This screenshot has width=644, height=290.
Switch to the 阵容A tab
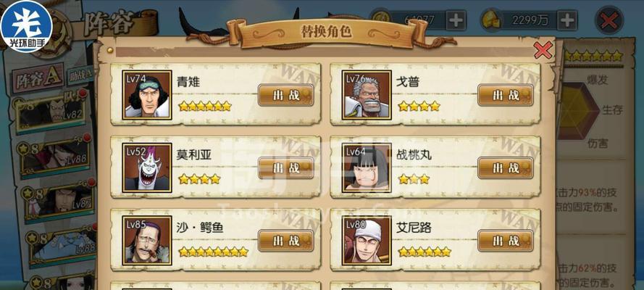(38, 78)
